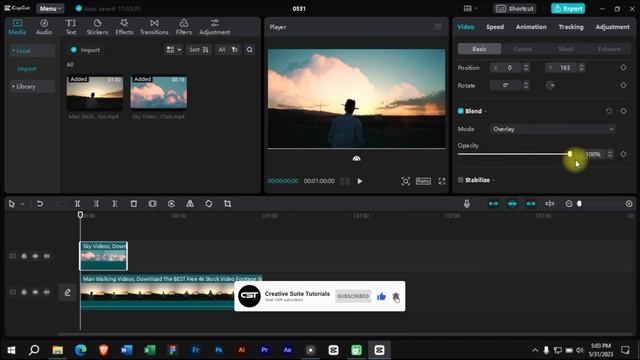Open the search in media panel
640x360 pixels.
pyautogui.click(x=249, y=50)
